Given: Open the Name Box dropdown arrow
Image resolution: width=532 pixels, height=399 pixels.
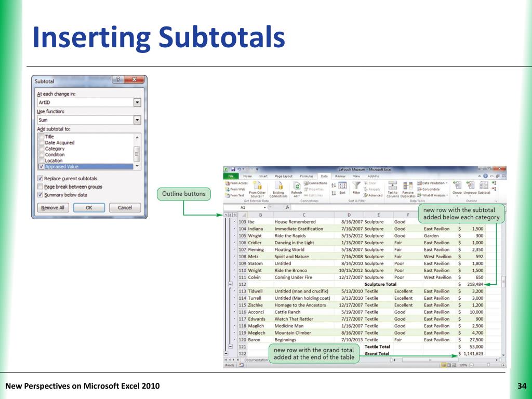Looking at the screenshot, I should tap(265, 207).
